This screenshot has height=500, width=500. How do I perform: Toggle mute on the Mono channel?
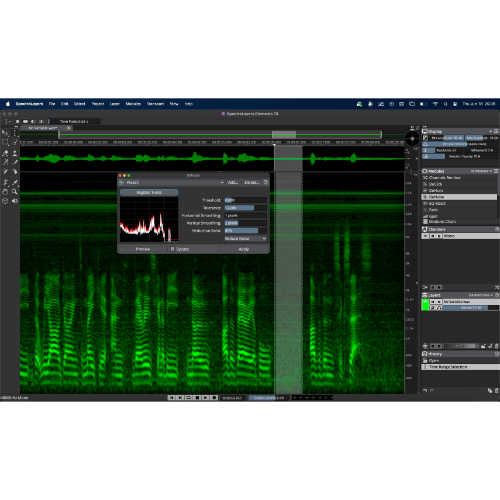[432, 236]
